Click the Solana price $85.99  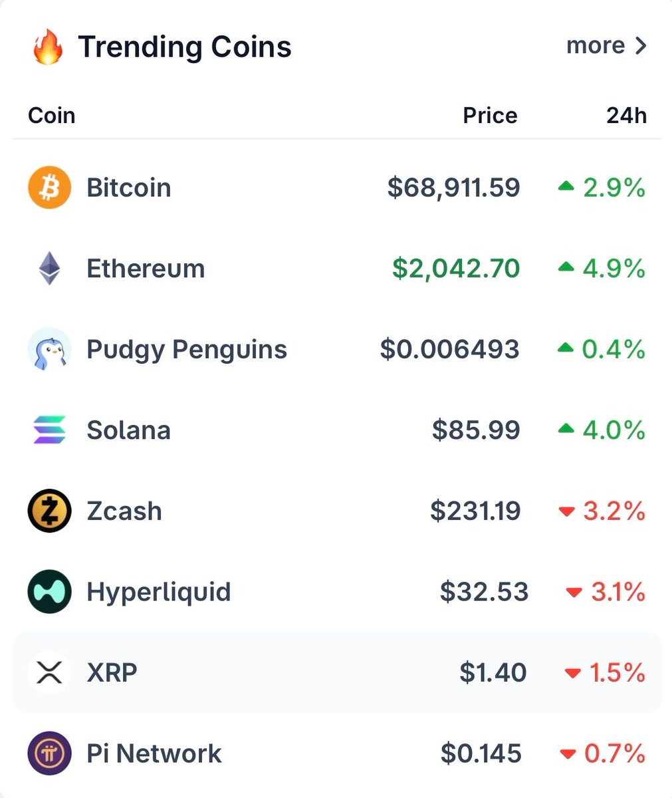(476, 430)
